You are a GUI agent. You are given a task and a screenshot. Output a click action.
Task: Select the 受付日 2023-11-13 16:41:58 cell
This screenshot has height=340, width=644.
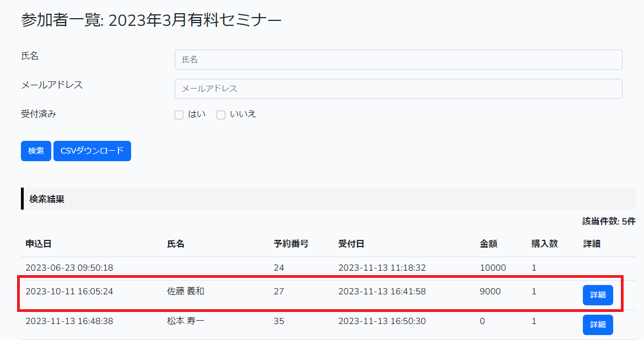[382, 292]
